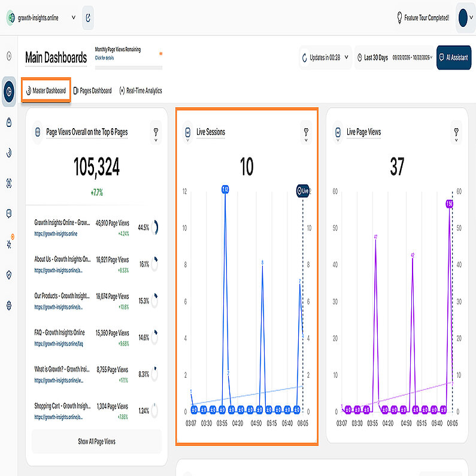This screenshot has width=476, height=476.
Task: Click the 44.5% donut indicator
Action: [x=154, y=228]
